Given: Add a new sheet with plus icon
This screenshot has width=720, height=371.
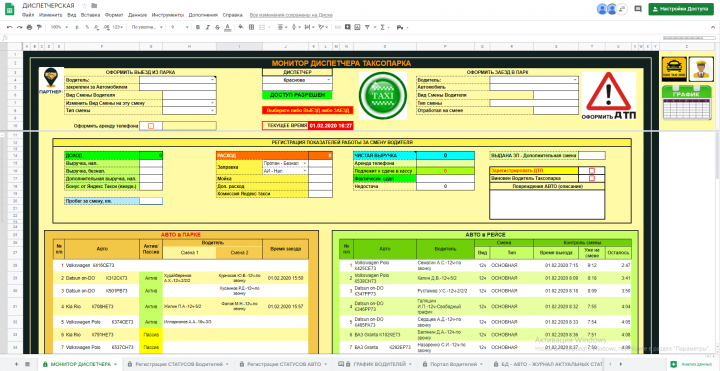Looking at the screenshot, I should (x=17, y=364).
